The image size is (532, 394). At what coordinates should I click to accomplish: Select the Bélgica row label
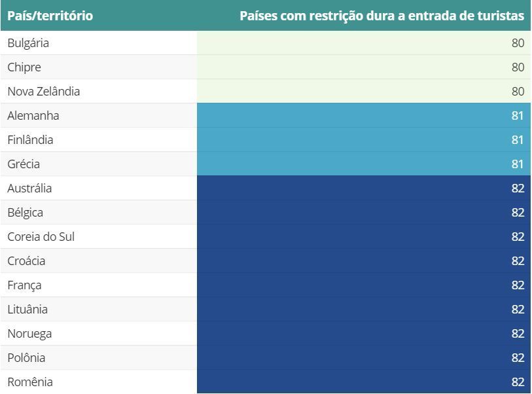tap(25, 213)
